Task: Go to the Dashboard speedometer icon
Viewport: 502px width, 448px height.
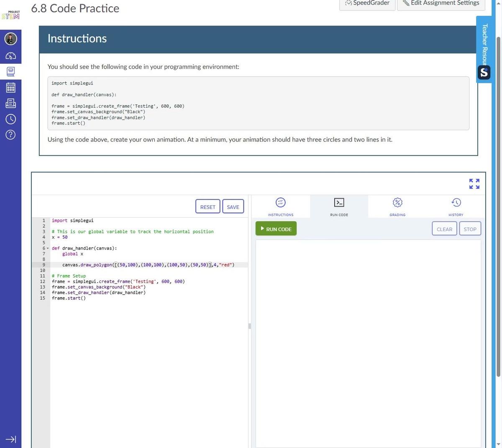Action: point(10,56)
